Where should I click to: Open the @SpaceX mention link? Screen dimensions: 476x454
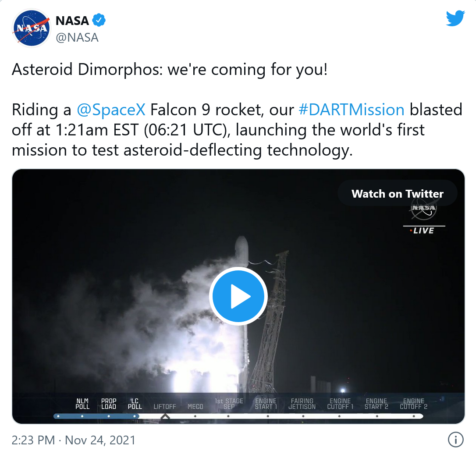111,110
